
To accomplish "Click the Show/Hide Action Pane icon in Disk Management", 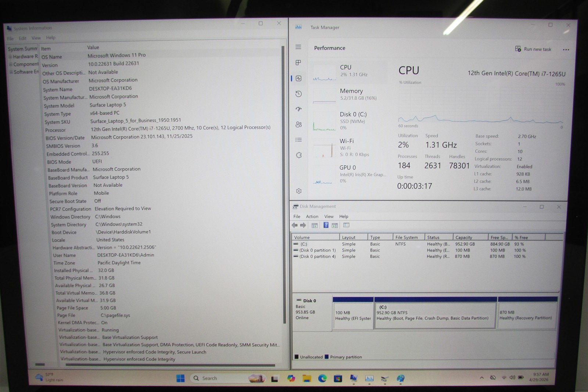I will (x=335, y=225).
